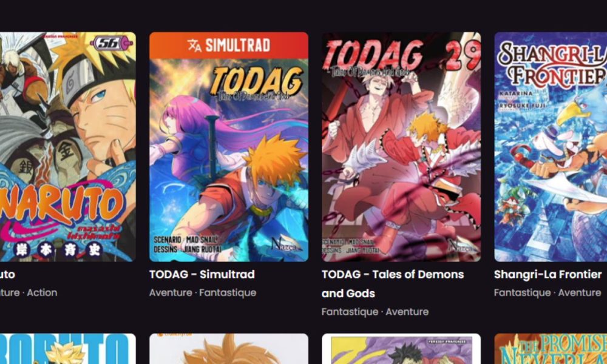The height and width of the screenshot is (364, 607).
Task: Open the Shangri-La Frontier title link
Action: pyautogui.click(x=548, y=274)
